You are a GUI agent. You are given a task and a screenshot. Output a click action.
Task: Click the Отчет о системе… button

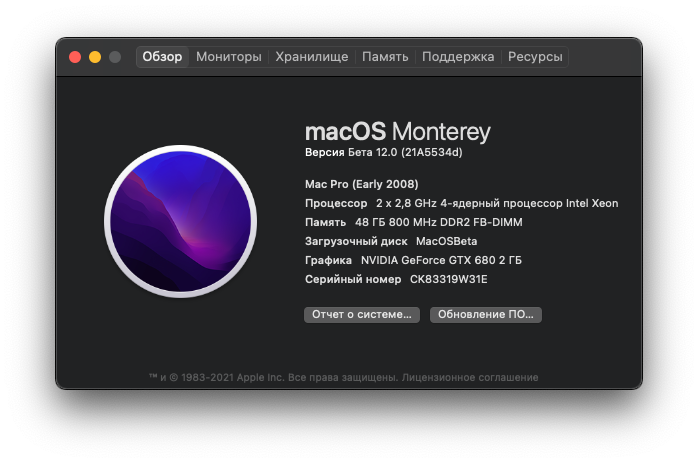pyautogui.click(x=362, y=314)
